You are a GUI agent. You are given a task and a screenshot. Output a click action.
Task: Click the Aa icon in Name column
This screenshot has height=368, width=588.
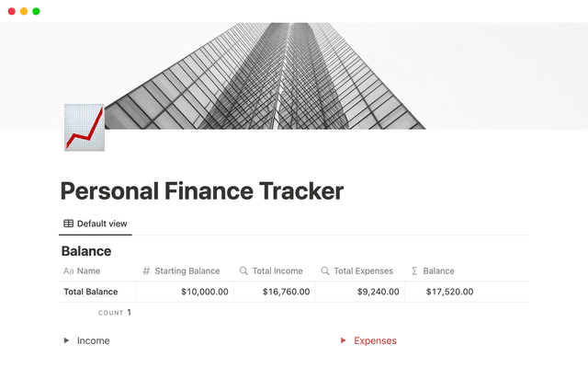tap(68, 271)
